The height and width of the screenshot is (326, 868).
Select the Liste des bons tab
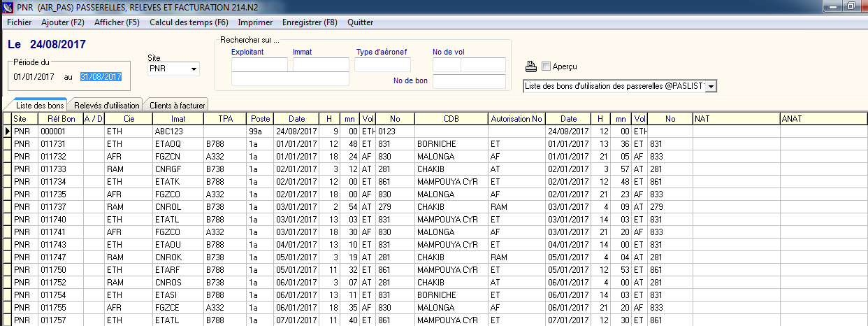pos(40,106)
